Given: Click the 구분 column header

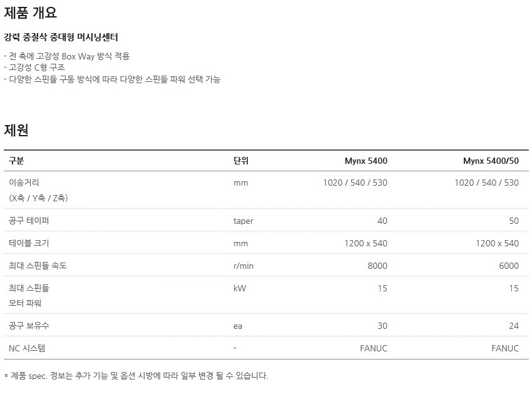Looking at the screenshot, I should [16, 161].
